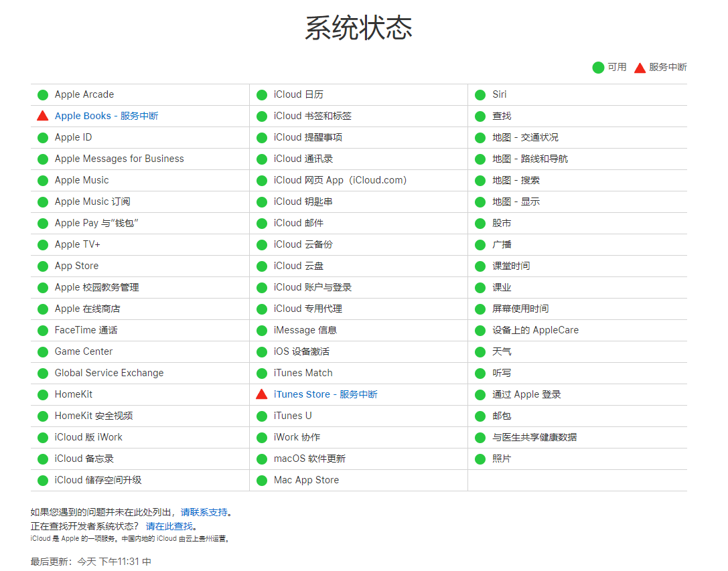
Task: Click the green dot beside iCloud 邮件
Action: tap(262, 224)
